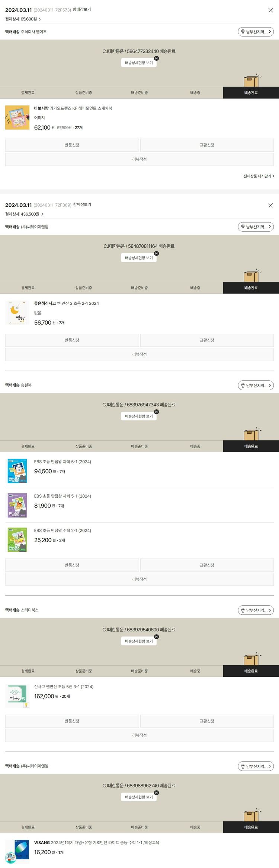Viewport: 279px width, 868px height.
Task: Open 카카오프렌즈 스케치북 product thumbnail
Action: tap(17, 118)
